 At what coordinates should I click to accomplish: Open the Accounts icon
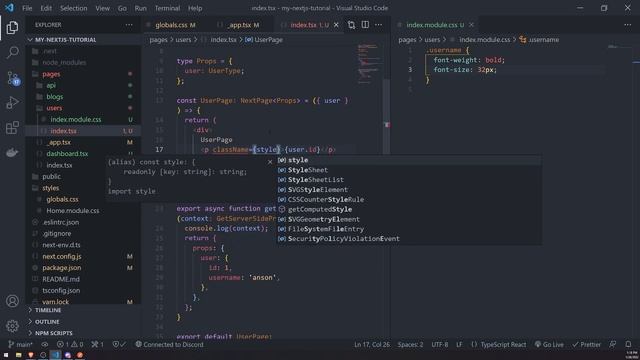point(12,301)
